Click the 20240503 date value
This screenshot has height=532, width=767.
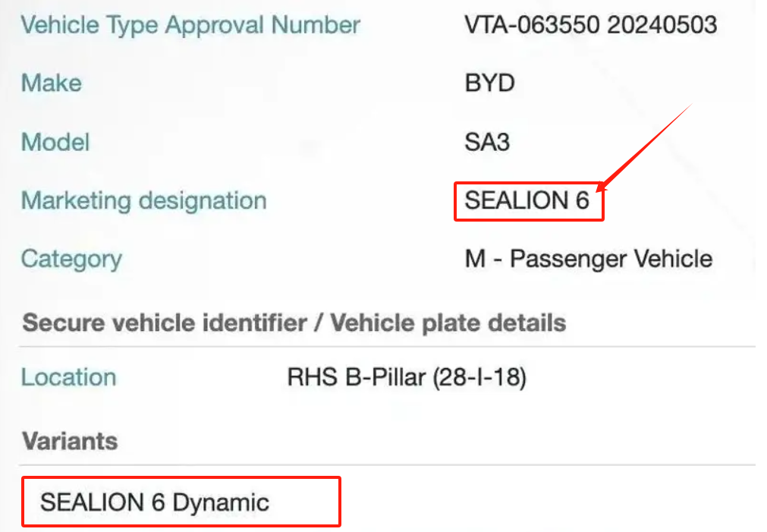[x=665, y=24]
